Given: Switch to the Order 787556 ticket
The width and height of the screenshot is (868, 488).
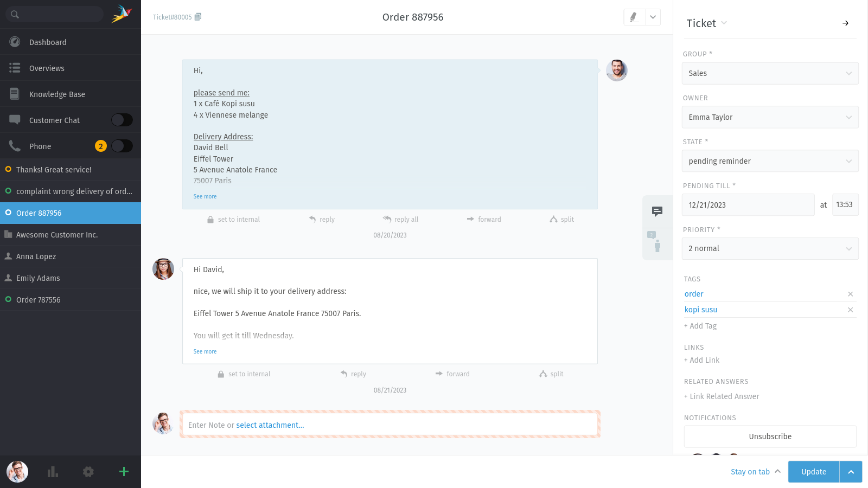Looking at the screenshot, I should (x=38, y=299).
